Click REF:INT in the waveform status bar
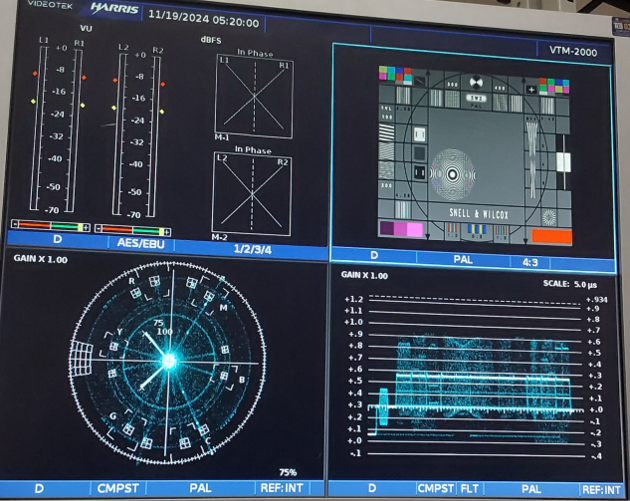Viewport: 630px width, 501px height. tap(601, 490)
